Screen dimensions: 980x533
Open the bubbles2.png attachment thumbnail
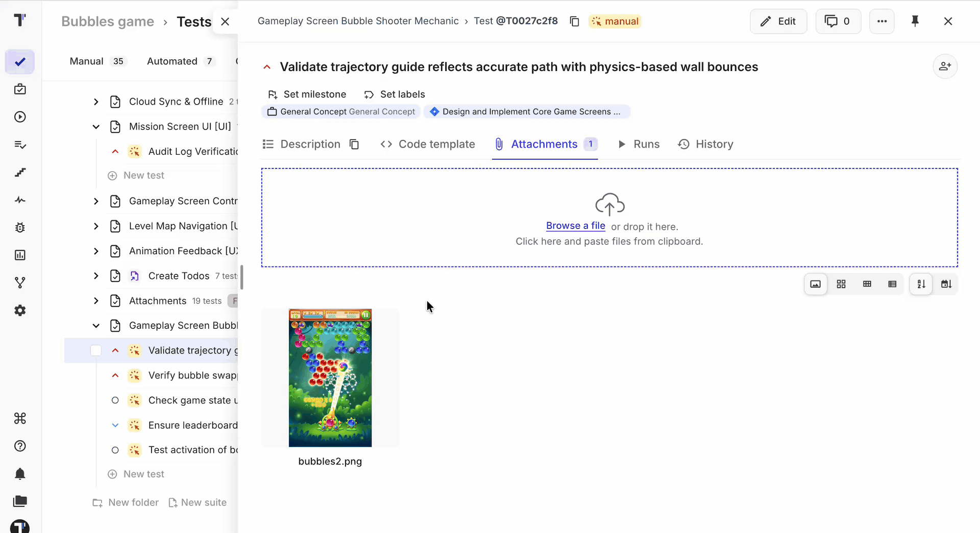point(330,378)
